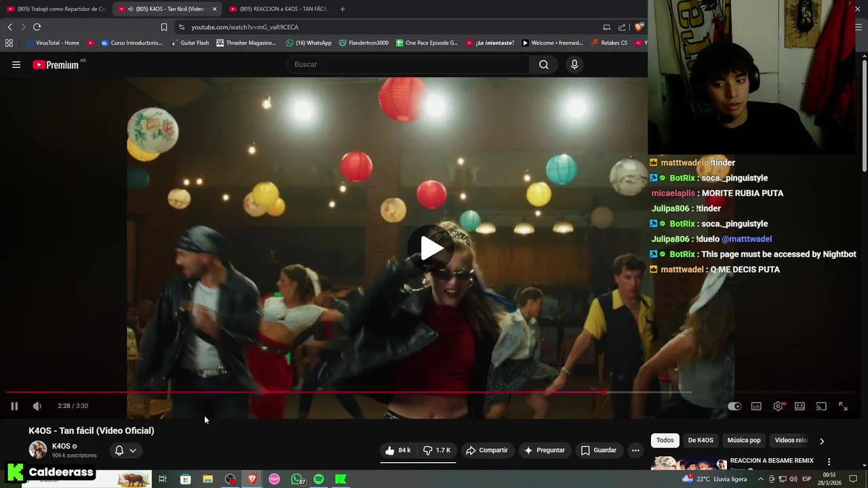The width and height of the screenshot is (868, 488).
Task: Show hidden system tray icons
Action: coord(760,479)
